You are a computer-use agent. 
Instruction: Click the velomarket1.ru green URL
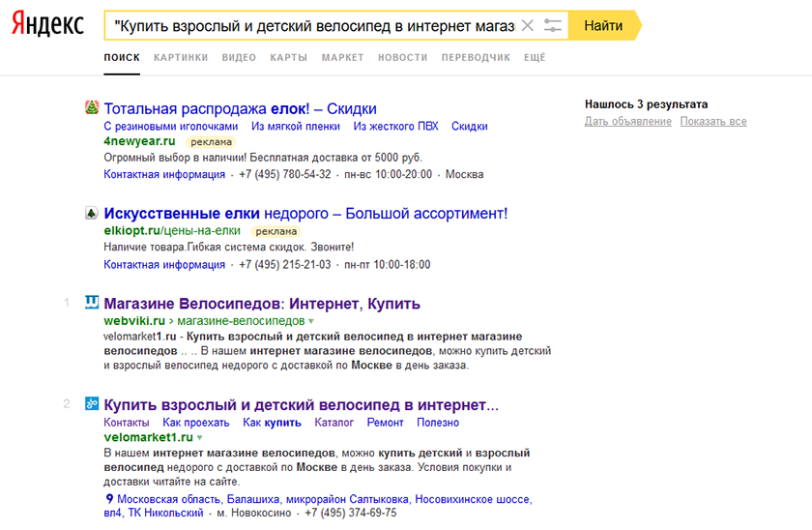(x=149, y=438)
